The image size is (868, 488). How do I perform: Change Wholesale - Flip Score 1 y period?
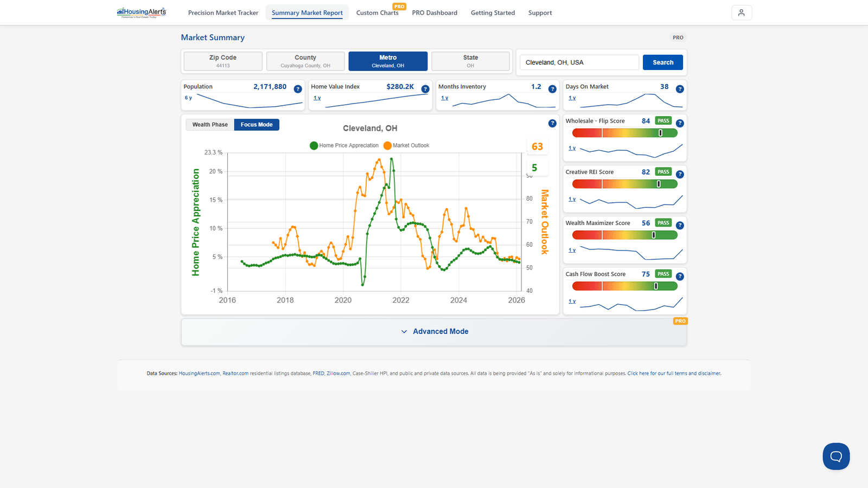tap(572, 148)
